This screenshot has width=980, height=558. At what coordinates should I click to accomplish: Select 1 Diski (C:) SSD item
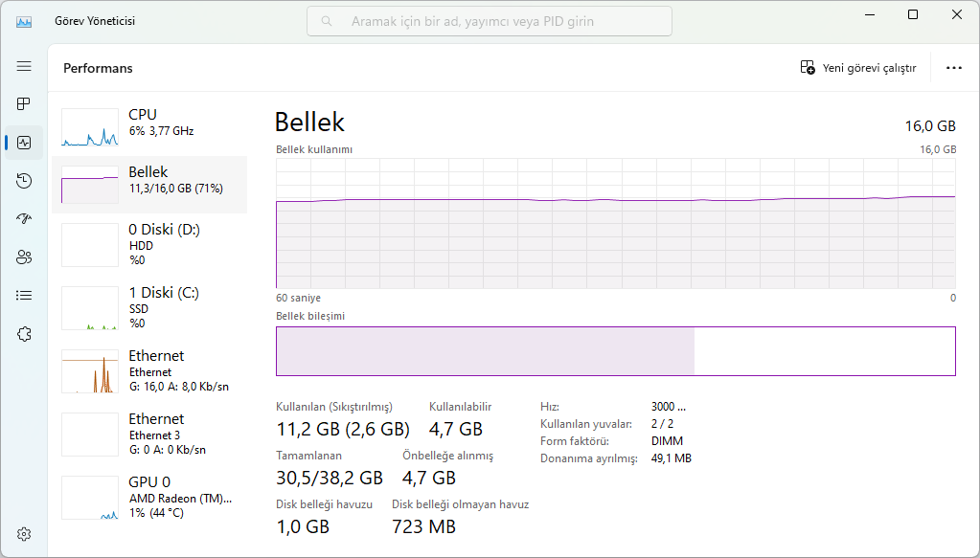(148, 307)
